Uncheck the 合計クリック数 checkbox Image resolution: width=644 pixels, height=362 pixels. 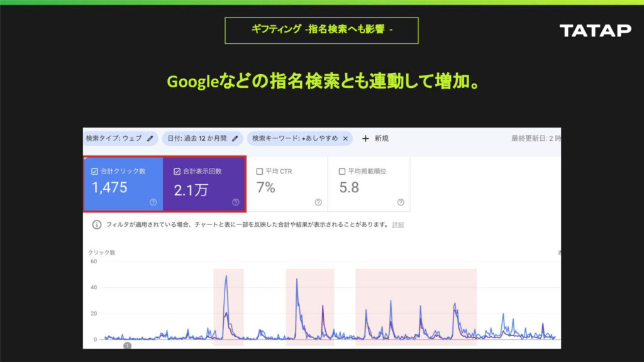[x=94, y=171]
